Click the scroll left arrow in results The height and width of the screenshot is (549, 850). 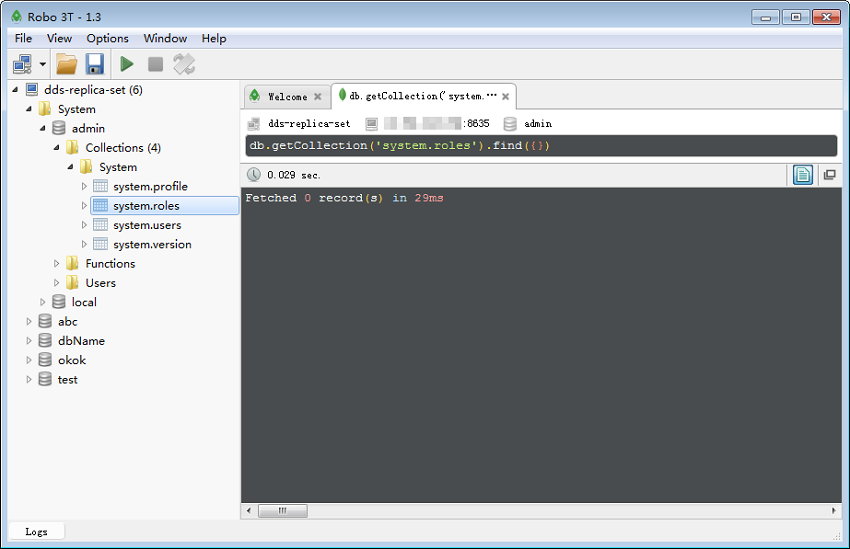(x=249, y=511)
